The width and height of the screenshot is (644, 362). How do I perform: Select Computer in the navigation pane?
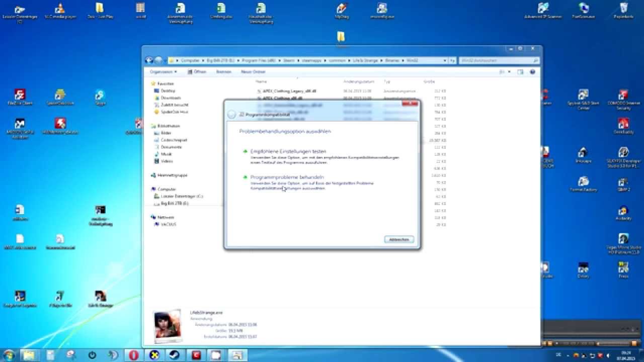pos(167,190)
